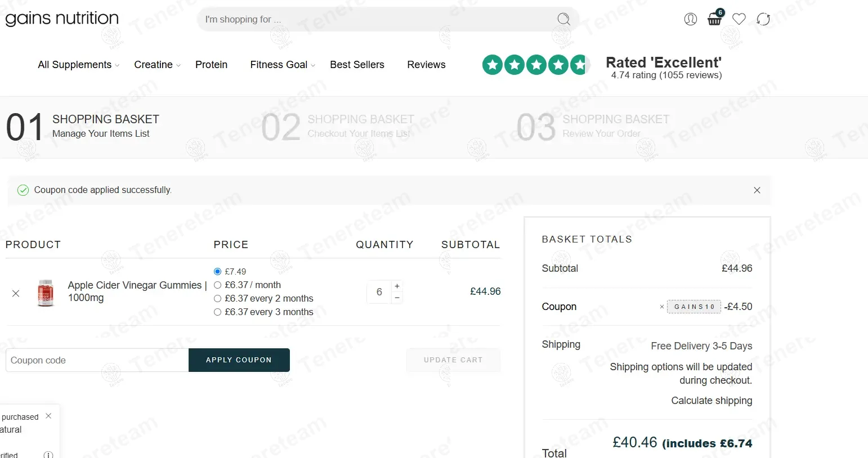Click step 02 Checkout Your Items
The width and height of the screenshot is (868, 458).
338,127
